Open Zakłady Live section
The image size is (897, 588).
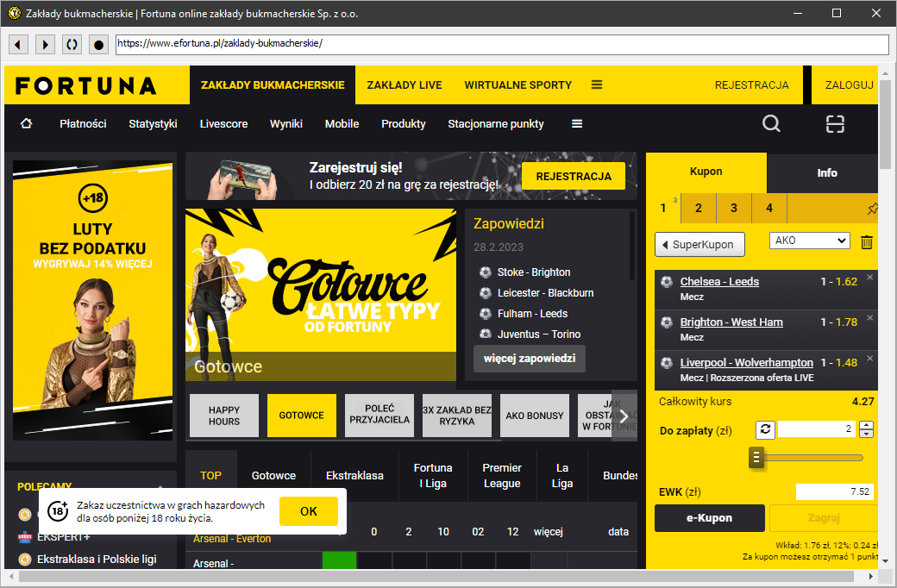pyautogui.click(x=405, y=85)
